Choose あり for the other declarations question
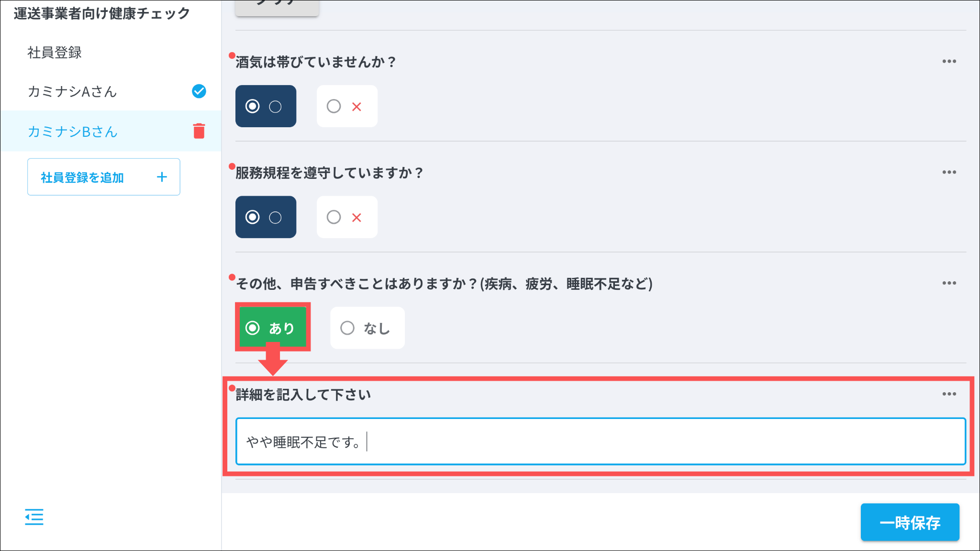 click(x=272, y=328)
